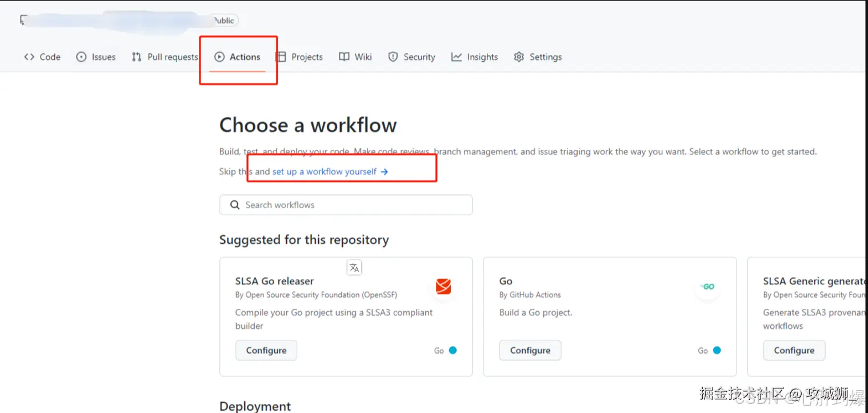
Task: Configure the Go workflow
Action: [530, 350]
